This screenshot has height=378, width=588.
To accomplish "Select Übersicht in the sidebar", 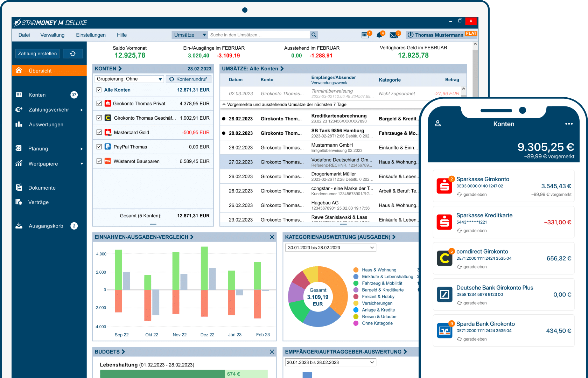I will (49, 70).
